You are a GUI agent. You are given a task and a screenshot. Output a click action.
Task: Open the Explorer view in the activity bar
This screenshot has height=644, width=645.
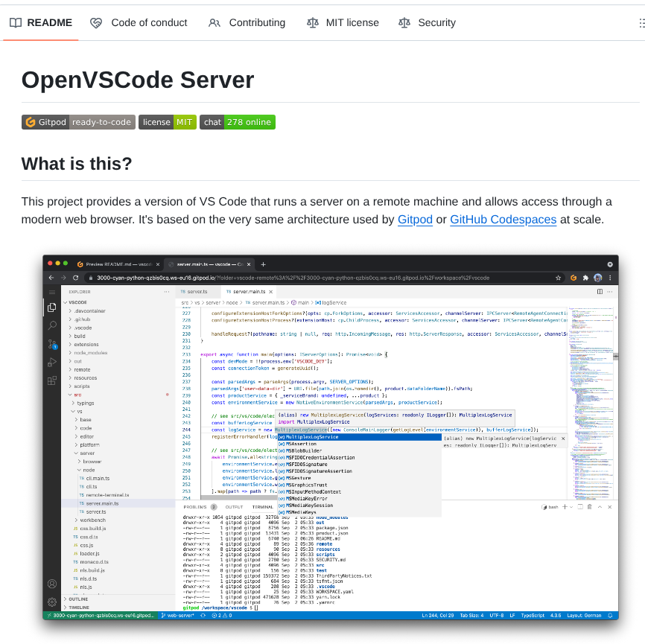(52, 307)
